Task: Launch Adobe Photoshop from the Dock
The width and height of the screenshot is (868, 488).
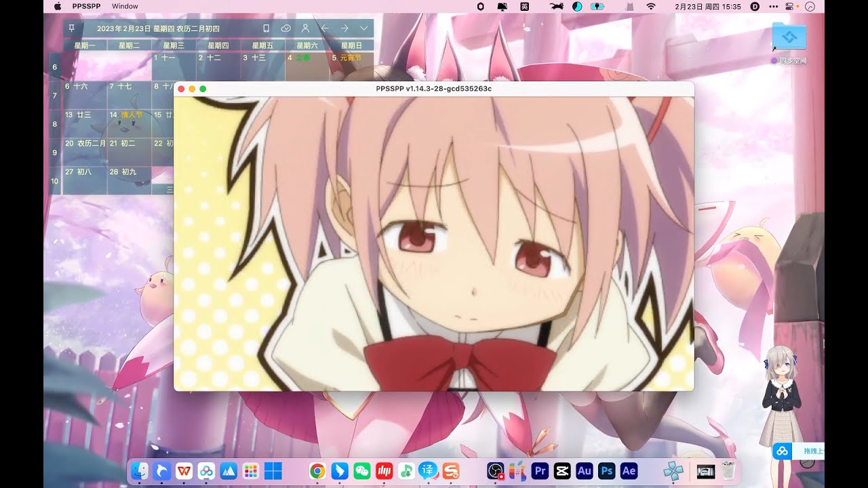Action: 607,471
